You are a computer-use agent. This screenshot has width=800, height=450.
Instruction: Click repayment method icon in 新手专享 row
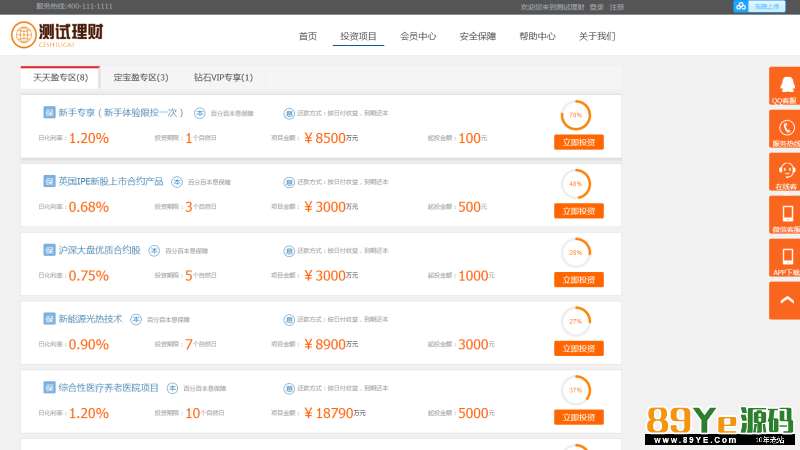(x=289, y=113)
